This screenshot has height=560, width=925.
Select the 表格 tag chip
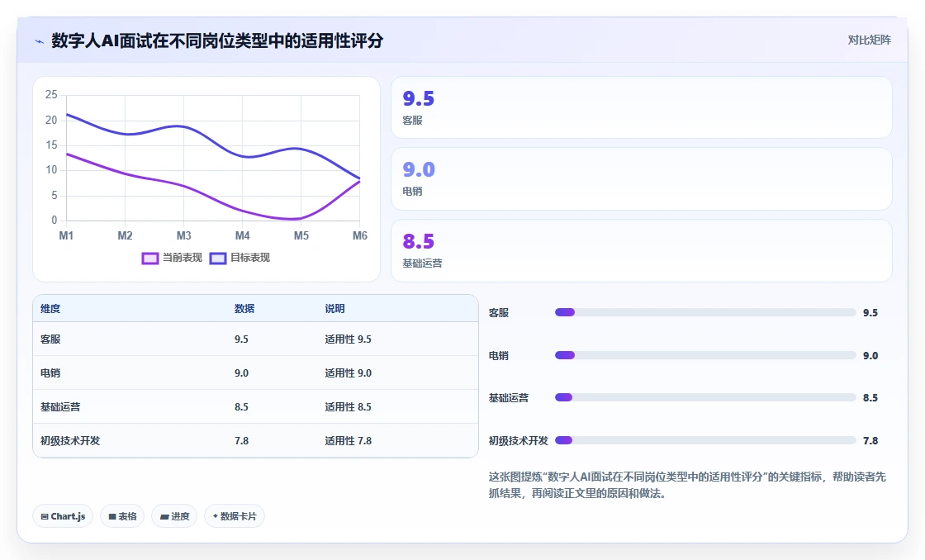(122, 516)
